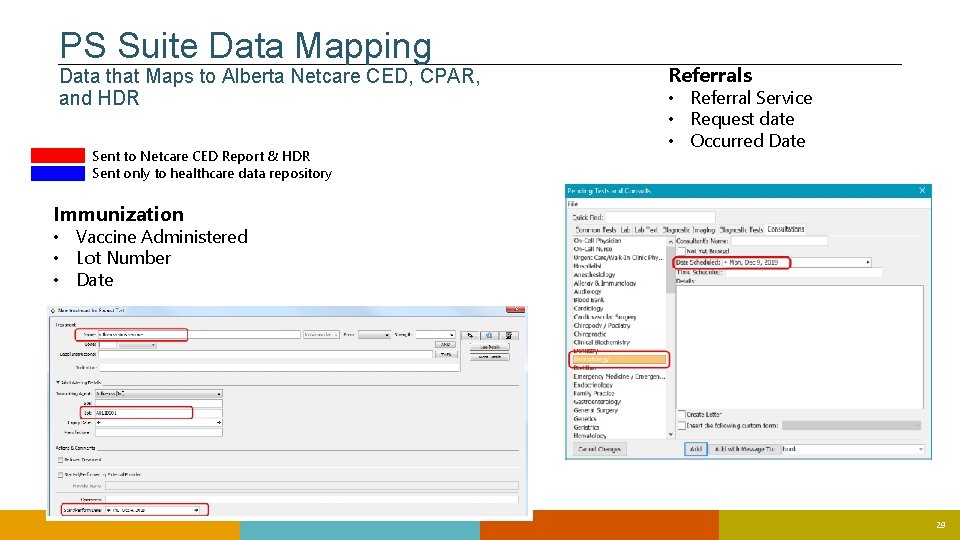Close the immunization treatment window
The width and height of the screenshot is (960, 540).
(516, 310)
